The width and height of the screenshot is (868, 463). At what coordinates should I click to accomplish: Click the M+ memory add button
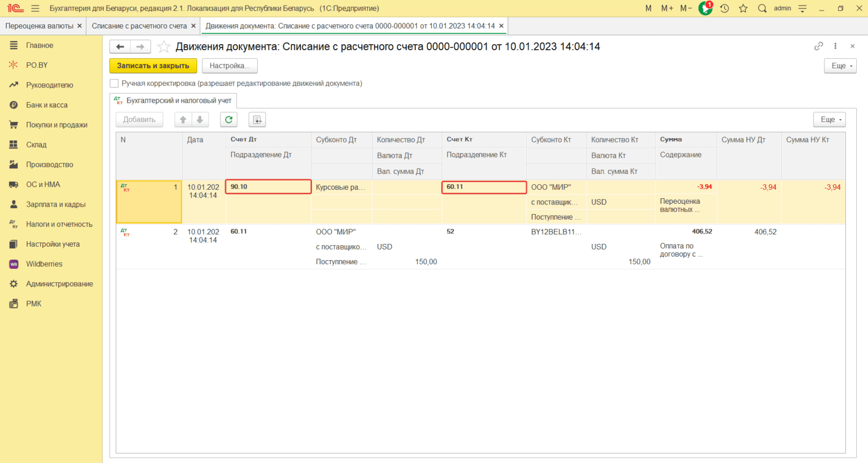click(667, 8)
